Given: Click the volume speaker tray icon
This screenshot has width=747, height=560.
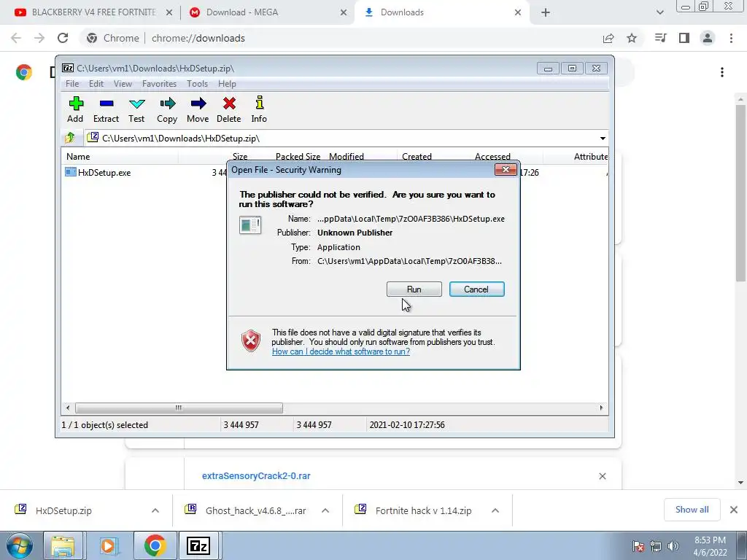Looking at the screenshot, I should [x=673, y=546].
